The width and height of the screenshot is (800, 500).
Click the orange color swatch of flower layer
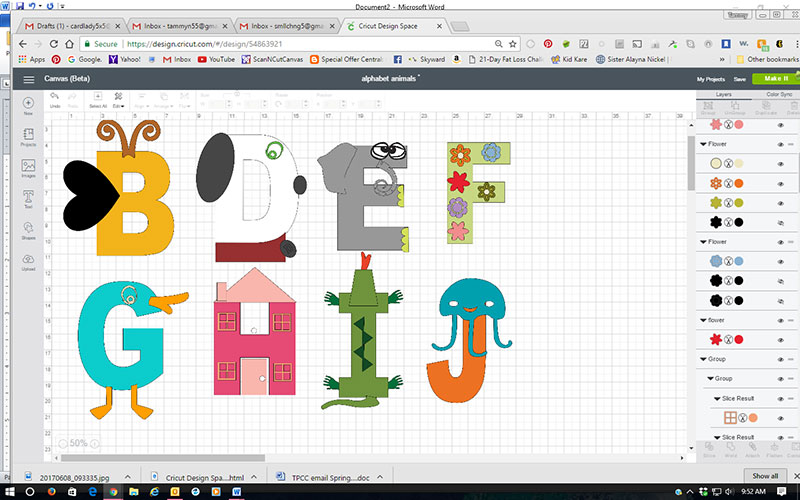pos(738,184)
